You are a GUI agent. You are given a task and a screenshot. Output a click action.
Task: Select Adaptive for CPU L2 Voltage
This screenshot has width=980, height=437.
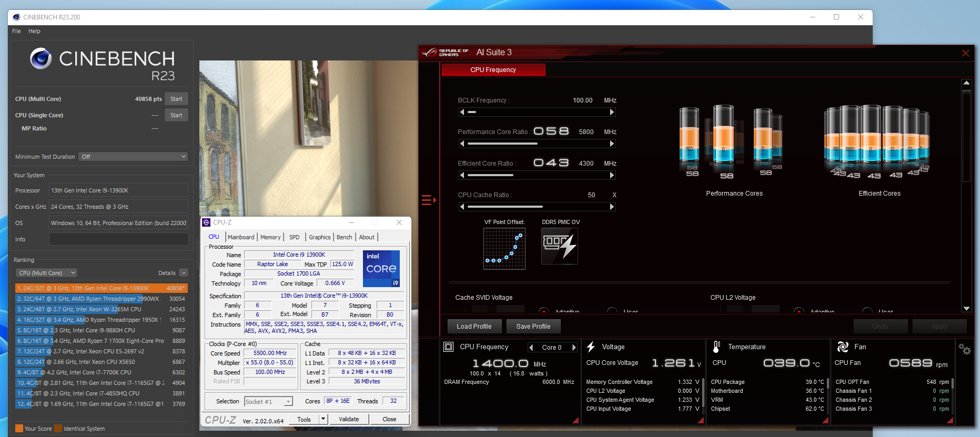[x=799, y=310]
